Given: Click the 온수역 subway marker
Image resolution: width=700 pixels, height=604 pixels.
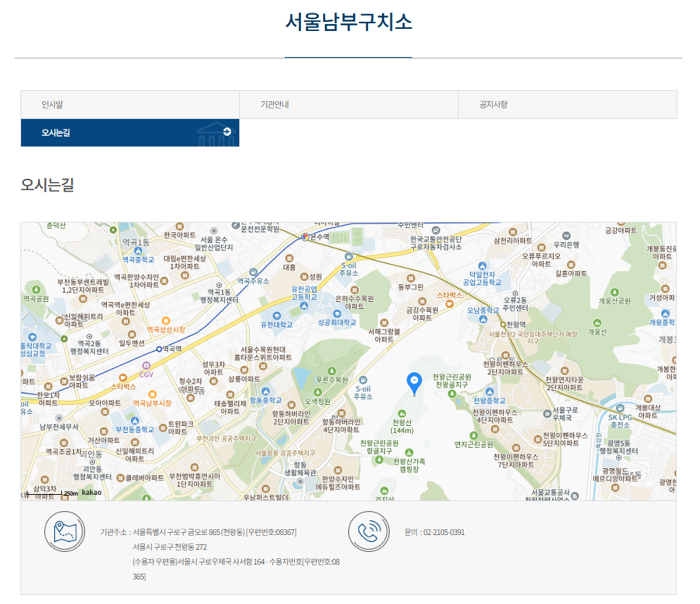Looking at the screenshot, I should 306,237.
